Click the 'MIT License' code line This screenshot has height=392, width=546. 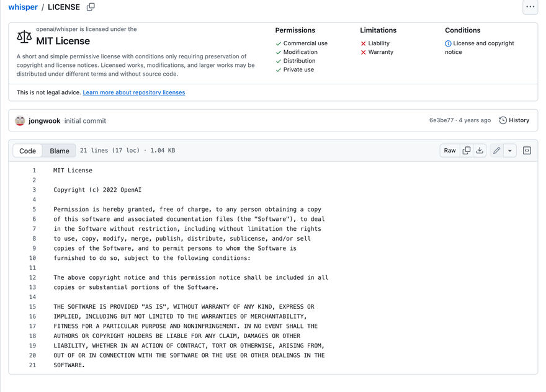tap(73, 170)
